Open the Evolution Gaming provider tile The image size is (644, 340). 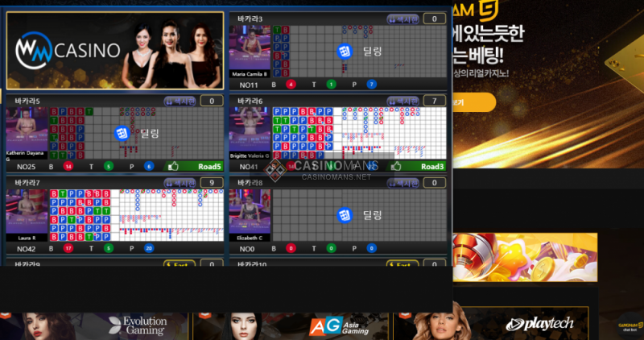(97, 324)
